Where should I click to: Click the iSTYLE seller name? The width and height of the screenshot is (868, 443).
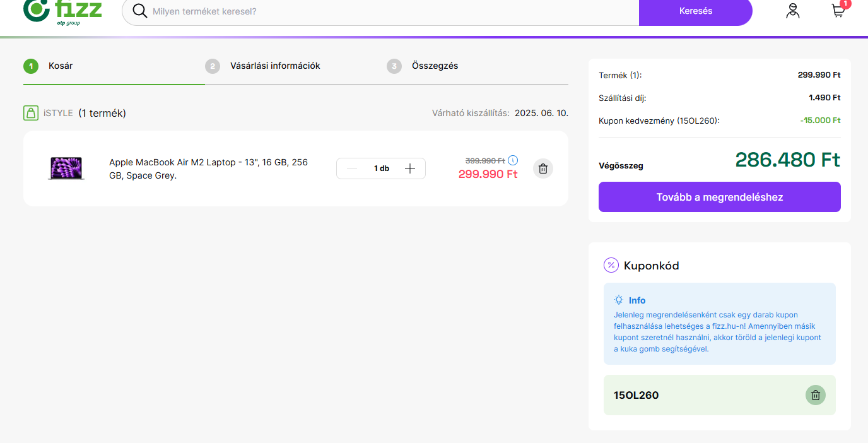(58, 113)
